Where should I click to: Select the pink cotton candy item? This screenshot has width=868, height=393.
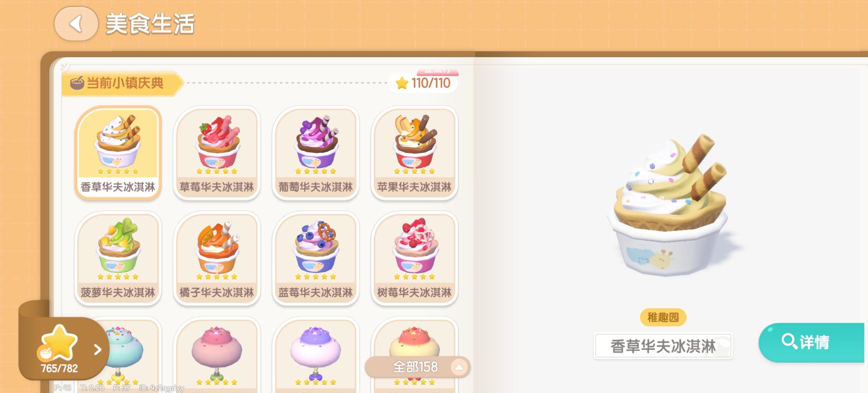coord(217,355)
